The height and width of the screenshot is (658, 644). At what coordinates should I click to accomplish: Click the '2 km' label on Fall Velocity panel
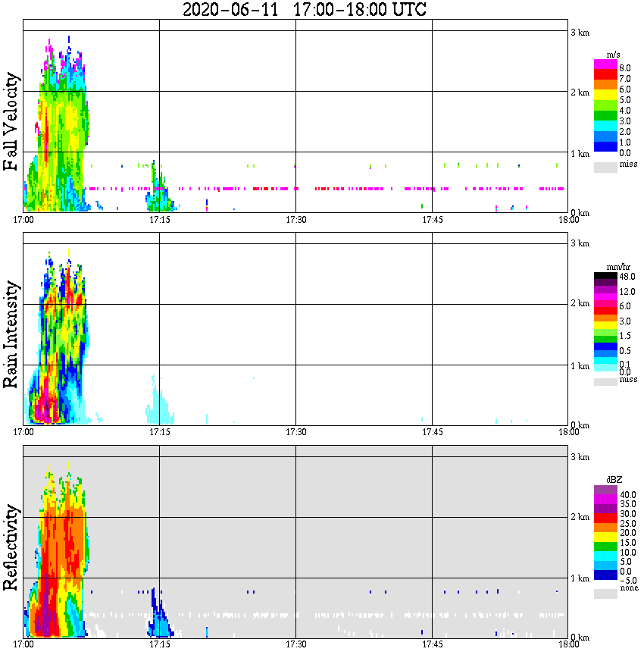(580, 92)
